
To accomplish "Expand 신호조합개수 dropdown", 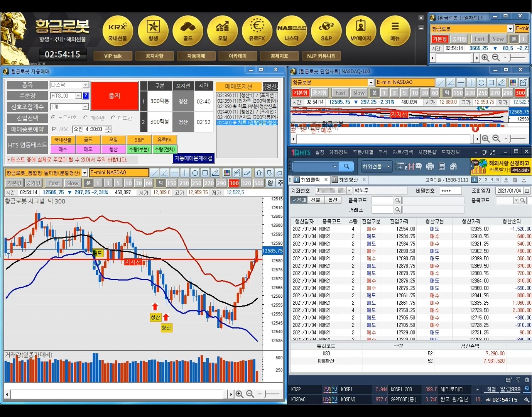I will point(86,107).
